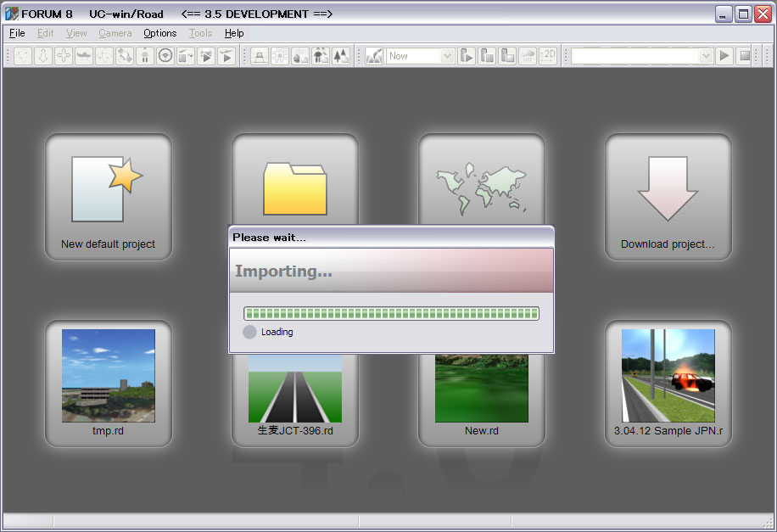Image resolution: width=777 pixels, height=532 pixels.
Task: Open the View menu
Action: point(76,33)
